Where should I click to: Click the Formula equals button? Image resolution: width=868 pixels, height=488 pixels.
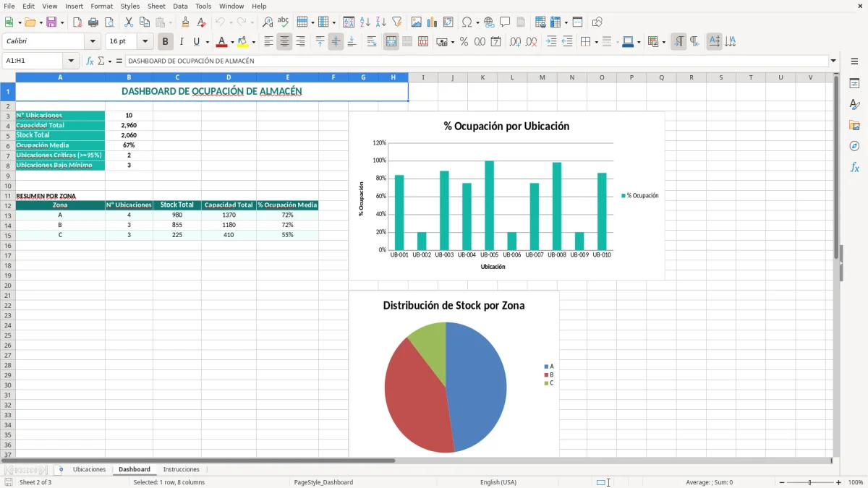pyautogui.click(x=119, y=61)
